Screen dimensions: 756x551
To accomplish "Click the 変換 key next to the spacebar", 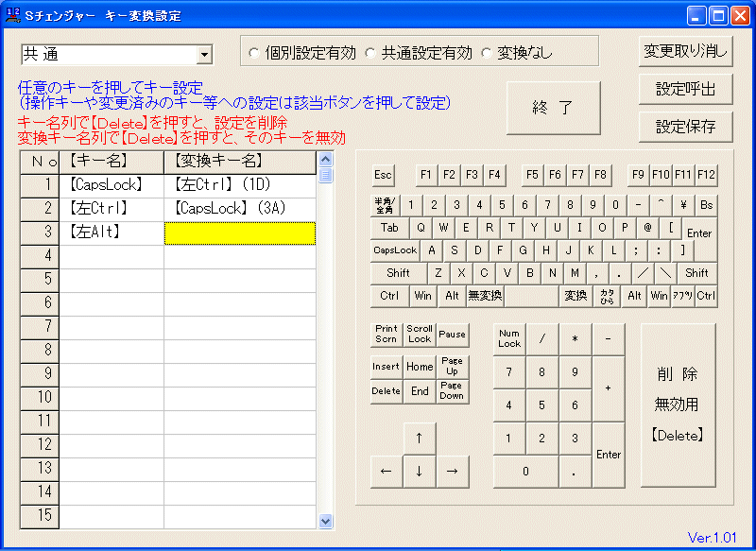I will tap(576, 296).
